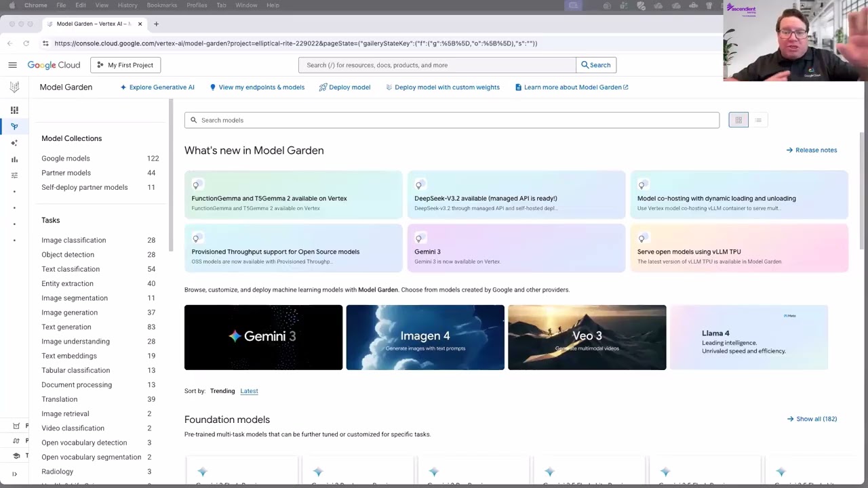The width and height of the screenshot is (868, 488).
Task: Switch to grid view of models
Action: pos(738,120)
